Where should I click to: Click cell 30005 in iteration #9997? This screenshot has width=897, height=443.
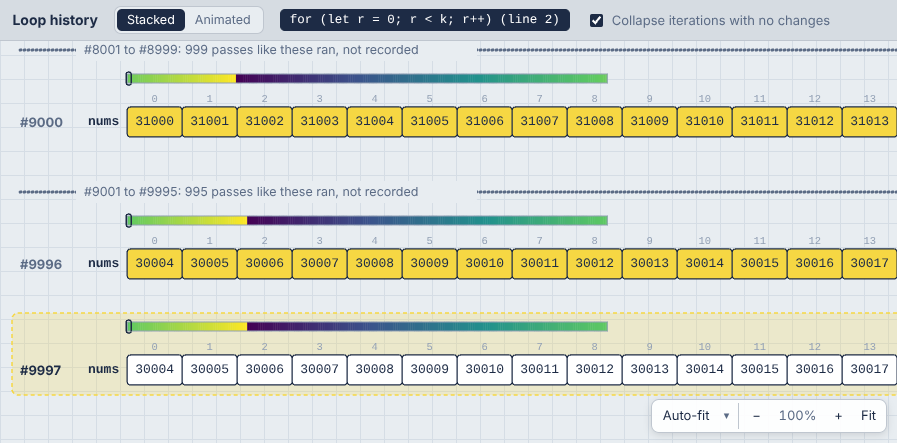[209, 370]
